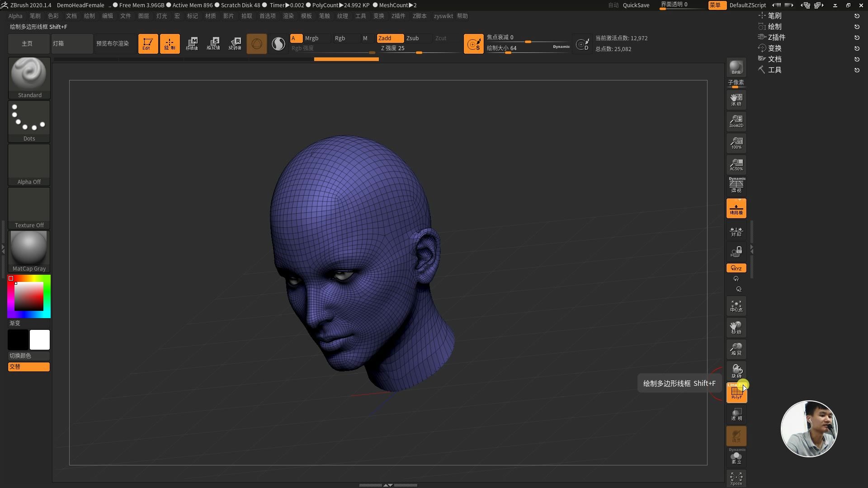Open the Standard brush thumbnail
Image resolution: width=868 pixels, height=488 pixels.
coord(29,75)
